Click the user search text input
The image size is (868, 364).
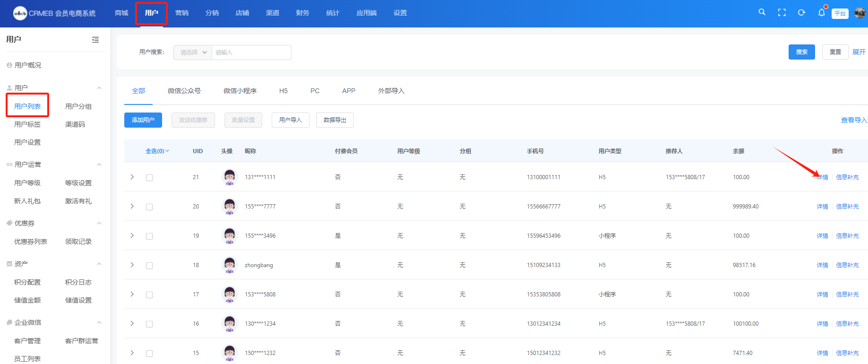tap(251, 52)
